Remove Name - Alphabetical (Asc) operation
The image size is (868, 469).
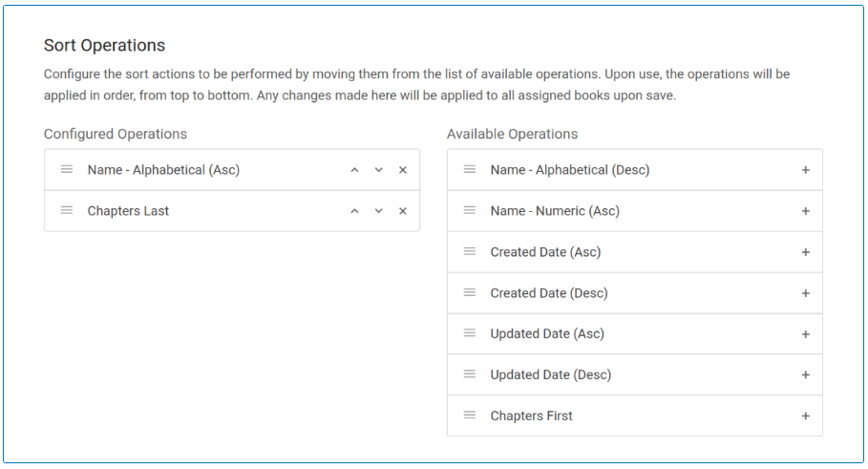(x=402, y=170)
